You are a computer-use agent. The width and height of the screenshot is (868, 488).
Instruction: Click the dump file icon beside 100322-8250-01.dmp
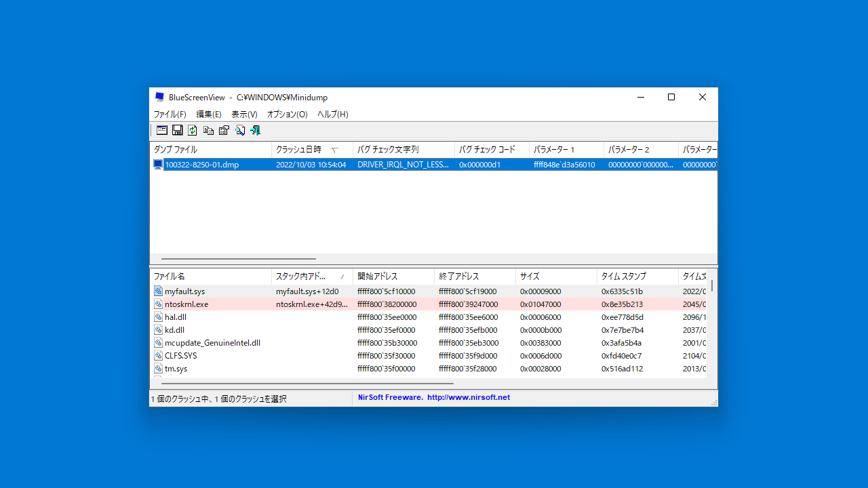pyautogui.click(x=158, y=165)
